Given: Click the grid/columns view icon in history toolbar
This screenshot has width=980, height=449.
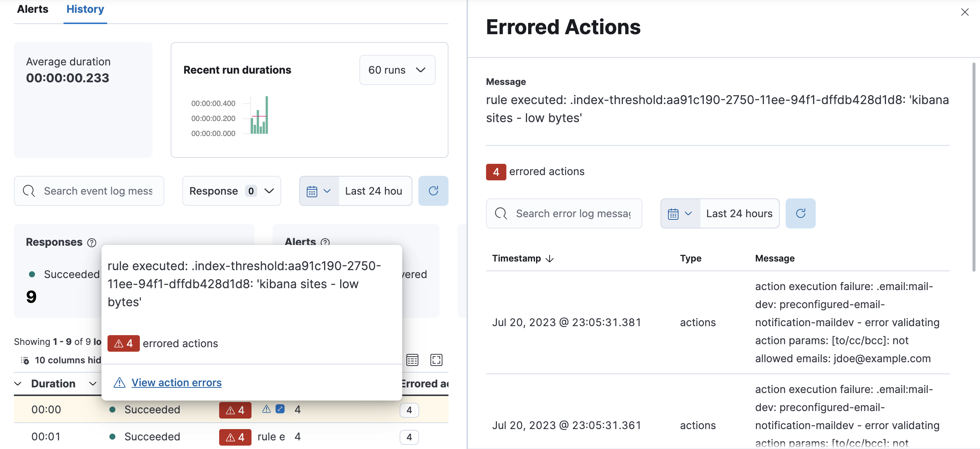Looking at the screenshot, I should coord(412,360).
